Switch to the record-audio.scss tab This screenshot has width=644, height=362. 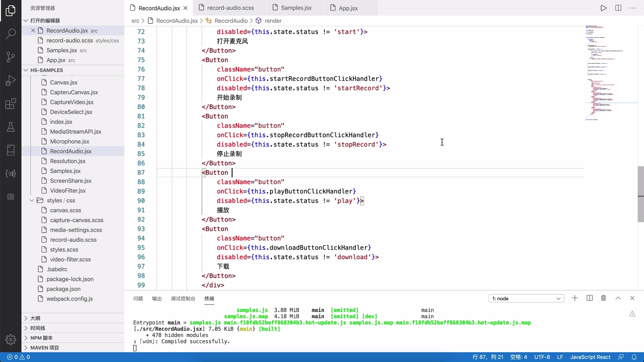click(230, 8)
